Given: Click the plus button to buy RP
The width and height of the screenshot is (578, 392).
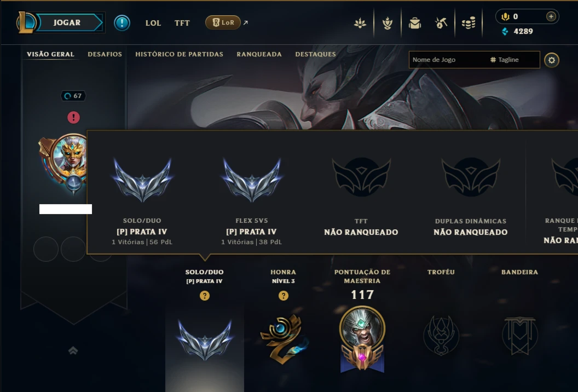Looking at the screenshot, I should point(551,16).
